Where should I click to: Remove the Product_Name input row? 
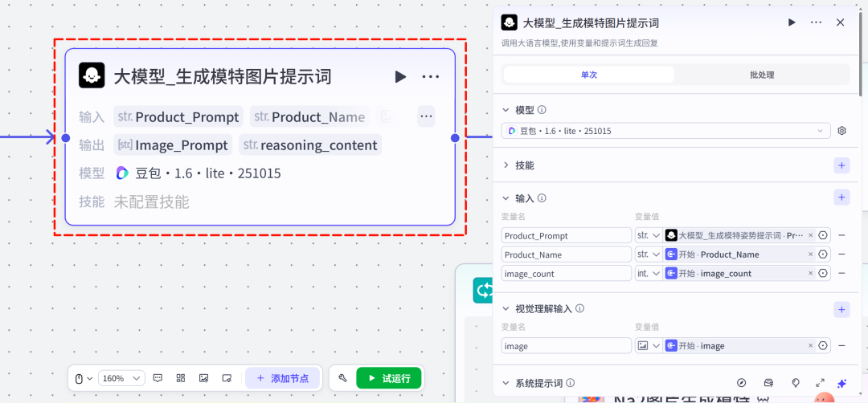pyautogui.click(x=842, y=254)
